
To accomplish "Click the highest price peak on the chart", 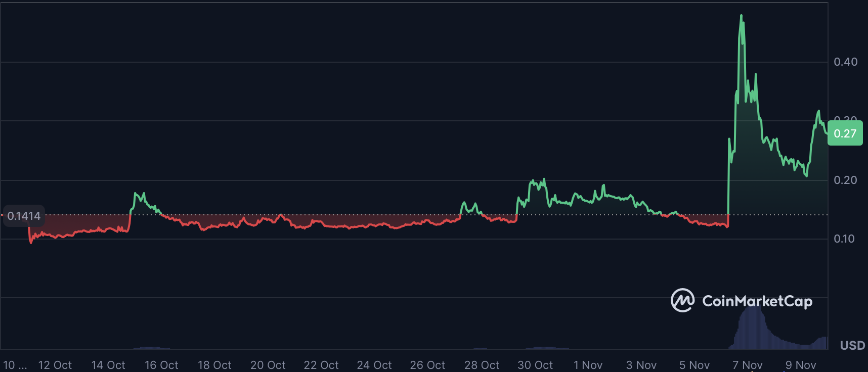I will [x=742, y=16].
